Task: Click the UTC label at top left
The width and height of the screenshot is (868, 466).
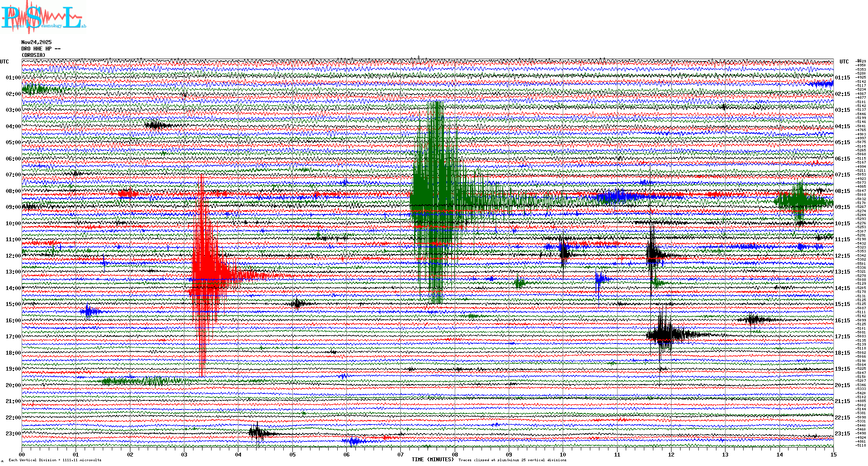Action: tap(4, 62)
